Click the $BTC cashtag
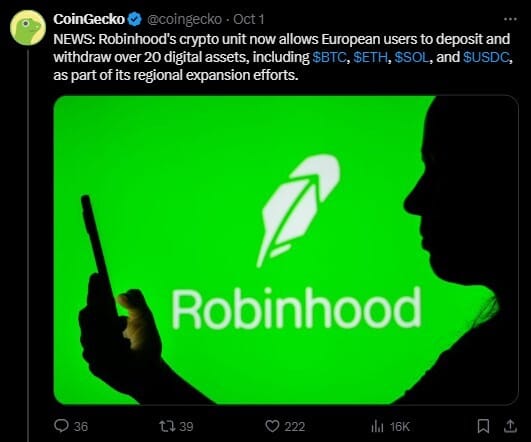This screenshot has height=442, width=531. click(x=329, y=57)
